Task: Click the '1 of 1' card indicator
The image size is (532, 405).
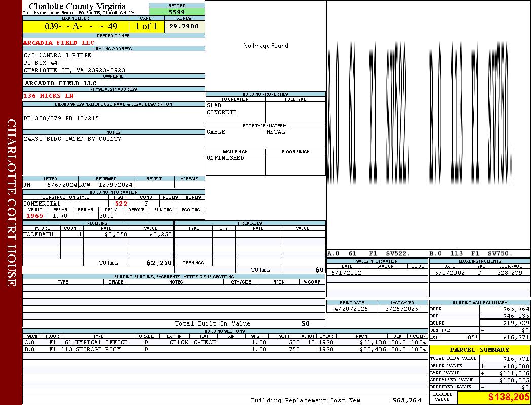Action: pyautogui.click(x=146, y=26)
